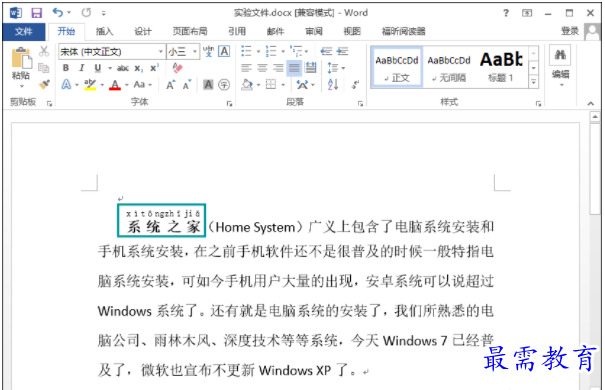605x390 pixels.
Task: Open bullet list dropdown
Action: 259,51
